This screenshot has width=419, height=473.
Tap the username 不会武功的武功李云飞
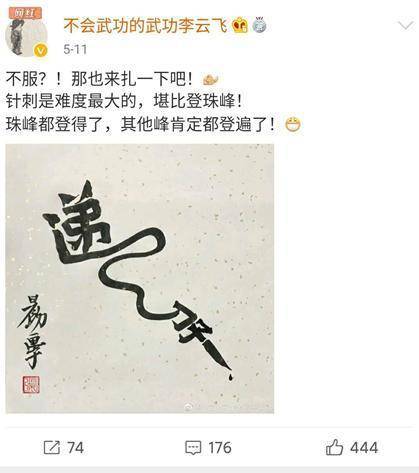(x=146, y=25)
